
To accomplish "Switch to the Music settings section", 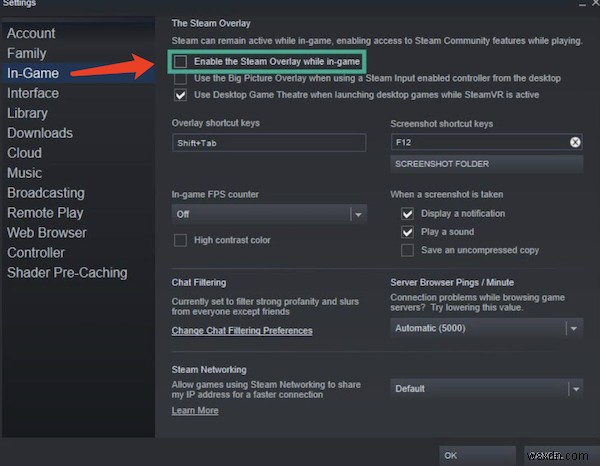I will pos(24,173).
